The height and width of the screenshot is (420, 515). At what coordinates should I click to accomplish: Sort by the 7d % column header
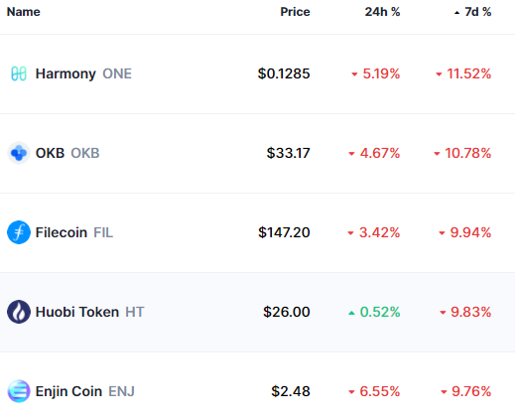click(x=477, y=12)
